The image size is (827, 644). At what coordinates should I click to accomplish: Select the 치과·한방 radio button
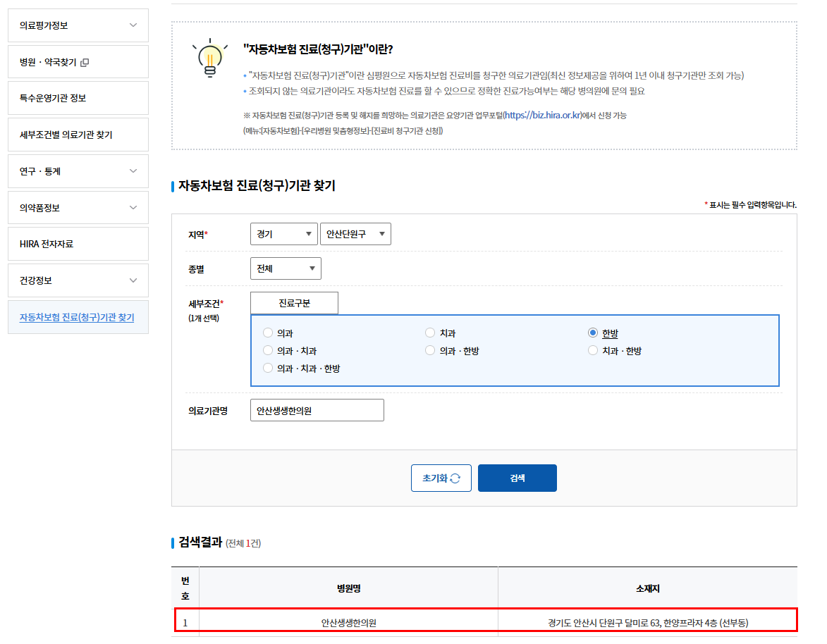pos(593,350)
